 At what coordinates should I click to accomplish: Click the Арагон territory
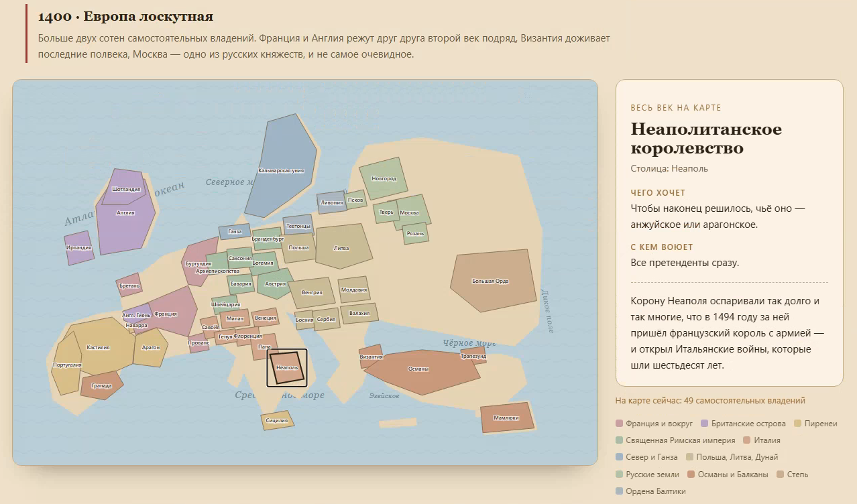pyautogui.click(x=151, y=347)
